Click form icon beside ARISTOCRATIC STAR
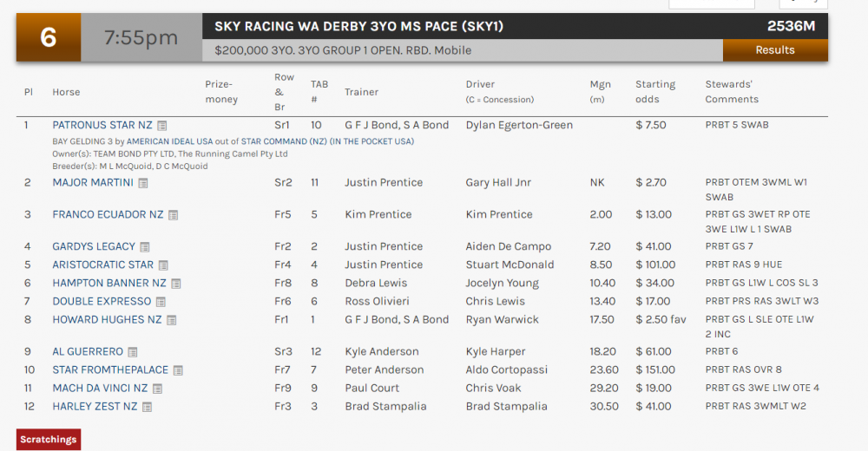Image resolution: width=868 pixels, height=451 pixels. pyautogui.click(x=163, y=265)
